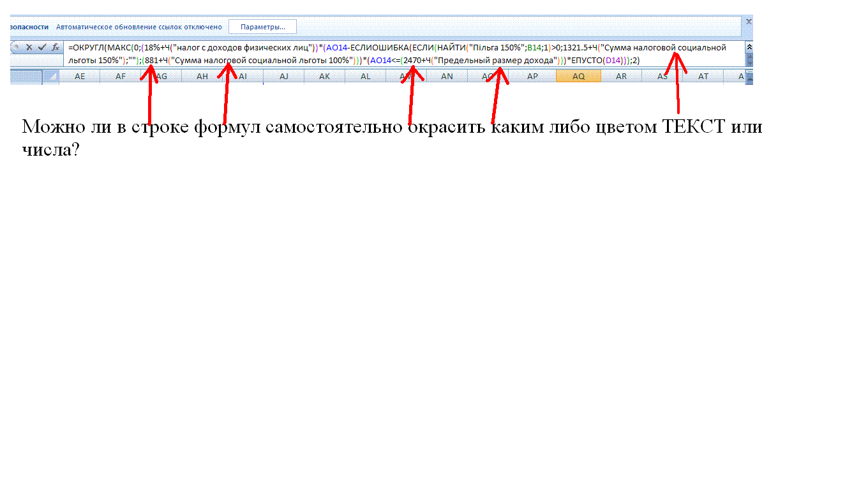The image size is (868, 490).
Task: Confirm formula with the checkmark icon
Action: click(42, 47)
